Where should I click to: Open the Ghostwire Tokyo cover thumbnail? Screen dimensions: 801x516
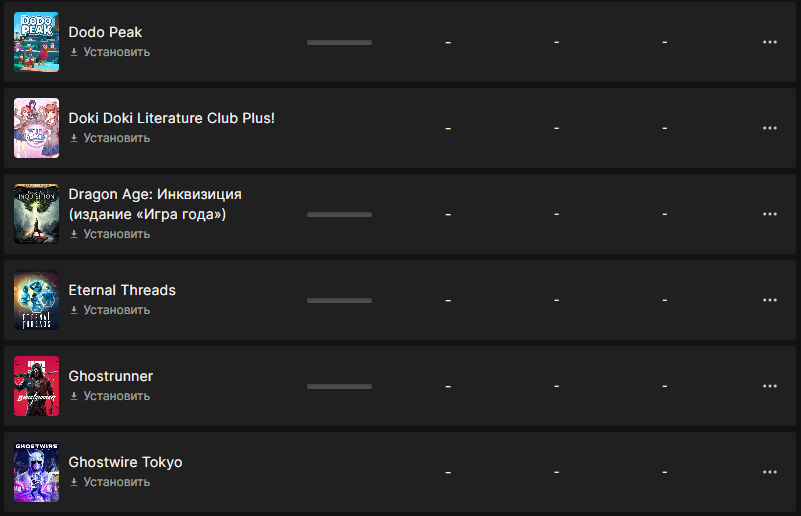pyautogui.click(x=36, y=472)
